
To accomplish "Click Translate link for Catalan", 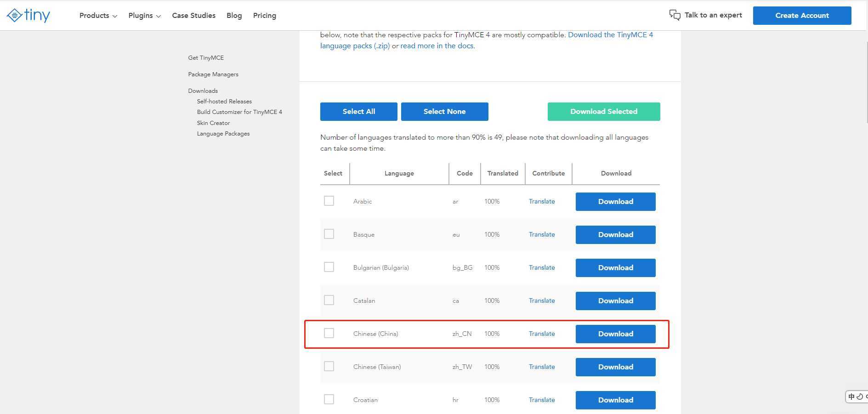I will tap(542, 301).
